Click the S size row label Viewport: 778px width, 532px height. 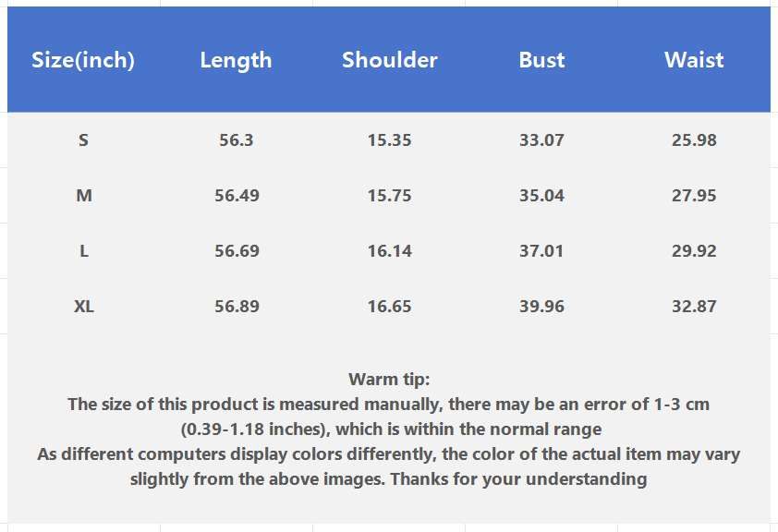tap(84, 140)
